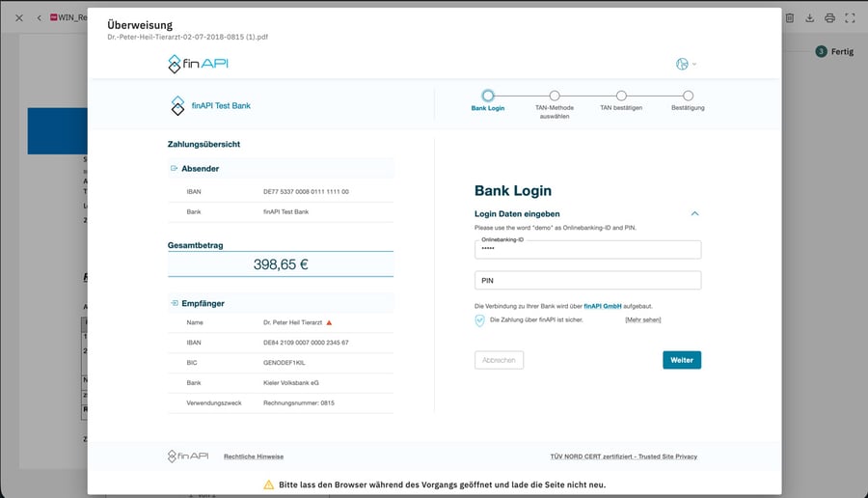This screenshot has height=498, width=868.
Task: Click into the PIN input field
Action: click(x=588, y=280)
